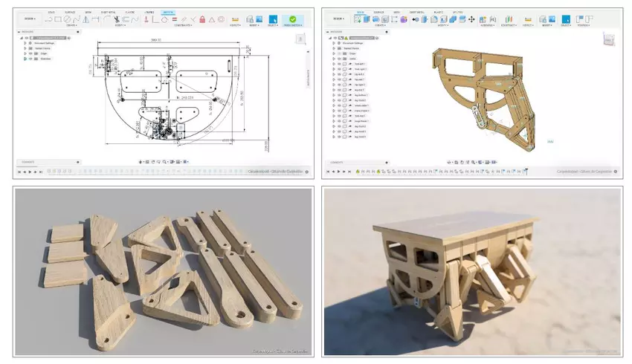Toggle eye icon of first component in right browser
Screen dimensions: 632x364
click(x=340, y=65)
